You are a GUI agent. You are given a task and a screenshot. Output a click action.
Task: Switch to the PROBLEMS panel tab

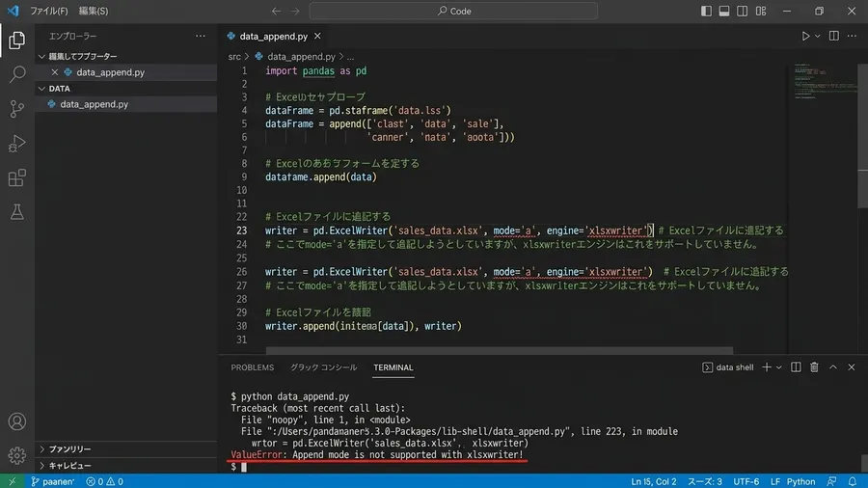(x=253, y=367)
